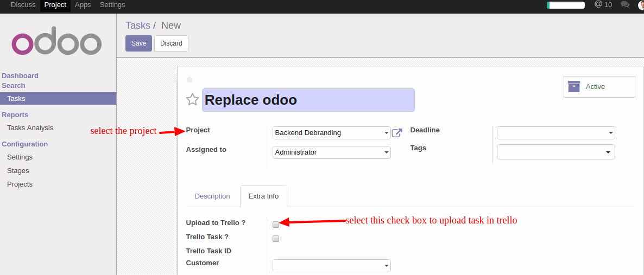Go back to Tasks breadcrumb
The width and height of the screenshot is (644, 275).
tap(138, 25)
